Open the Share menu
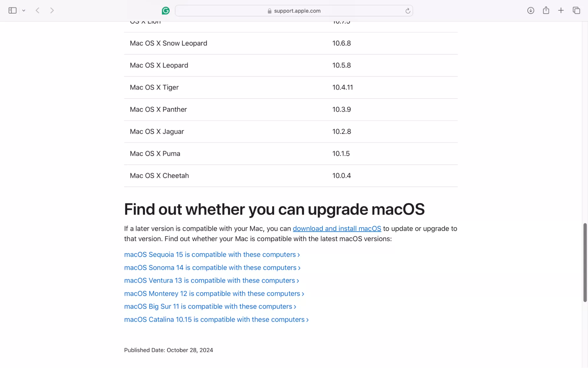 click(x=546, y=10)
